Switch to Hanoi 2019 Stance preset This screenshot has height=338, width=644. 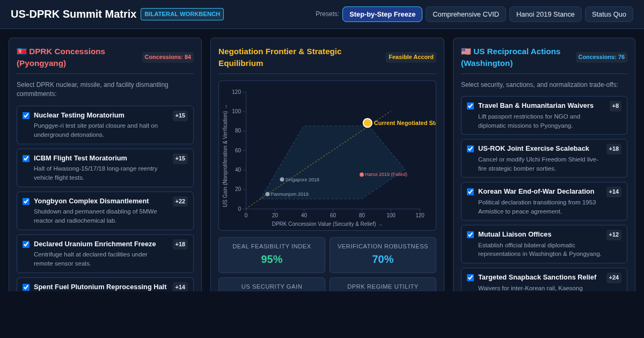545,14
